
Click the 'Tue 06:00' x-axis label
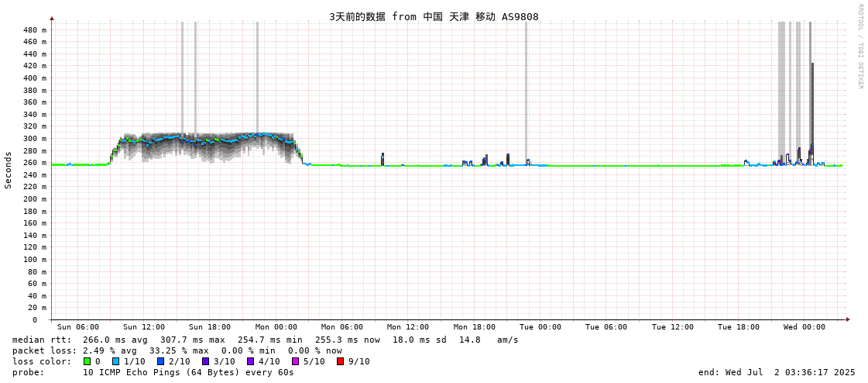[x=606, y=327]
